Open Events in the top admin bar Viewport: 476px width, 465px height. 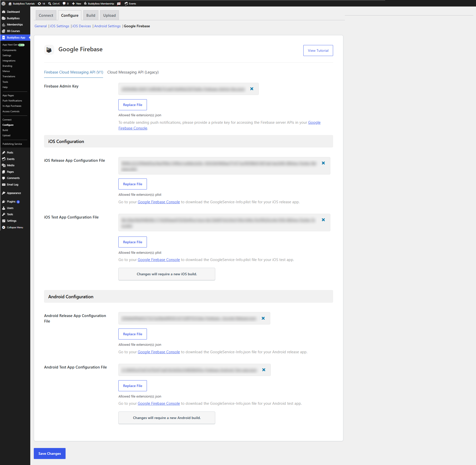click(130, 3)
